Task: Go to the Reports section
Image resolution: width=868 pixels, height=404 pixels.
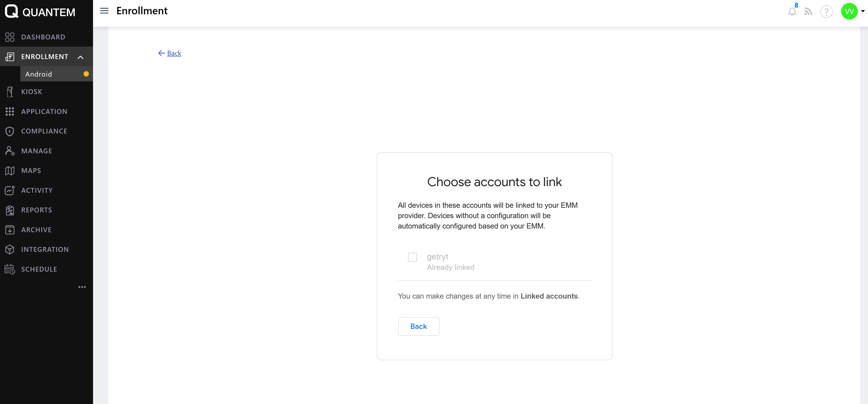Action: 37,210
